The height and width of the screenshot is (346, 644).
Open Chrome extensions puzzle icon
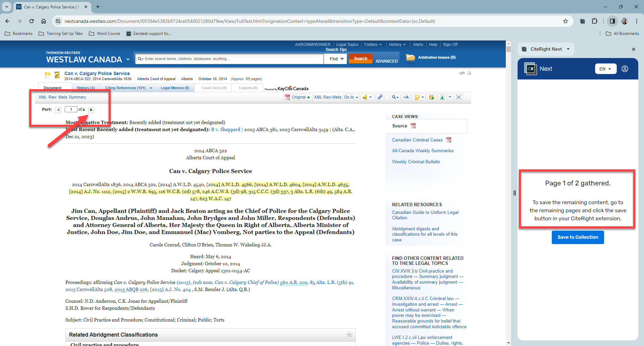pyautogui.click(x=595, y=21)
